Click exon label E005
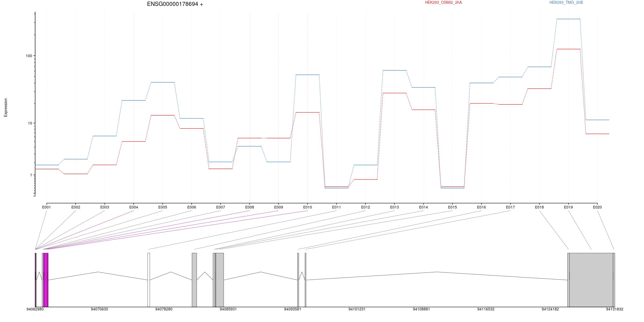This screenshot has width=644, height=322. pos(163,207)
